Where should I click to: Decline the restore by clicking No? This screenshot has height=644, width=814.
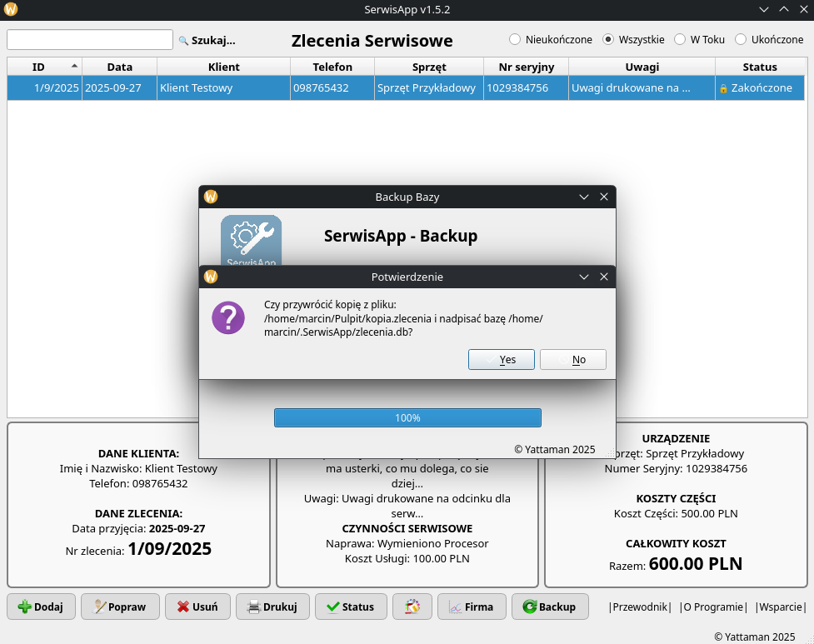pos(572,359)
